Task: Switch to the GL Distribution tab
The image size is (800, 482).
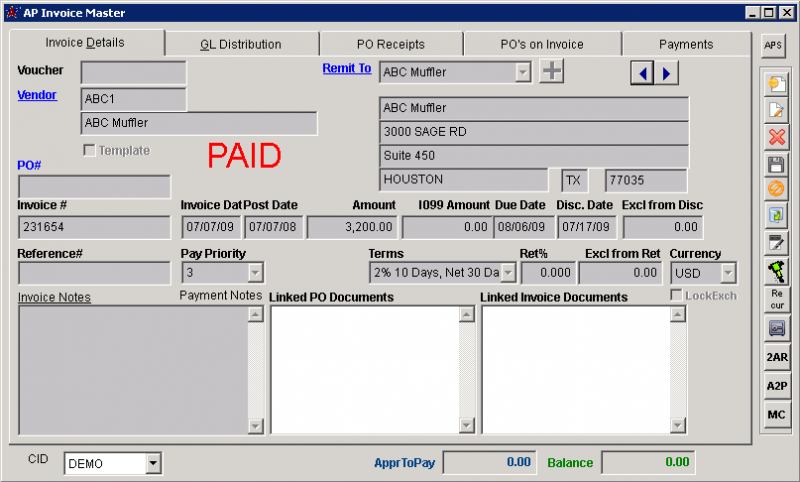Action: [241, 44]
